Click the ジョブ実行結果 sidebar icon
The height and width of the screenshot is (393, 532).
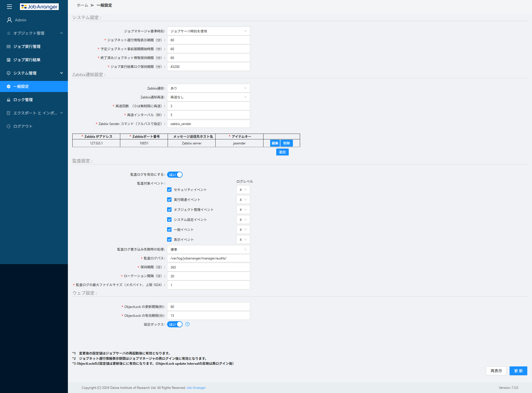(x=9, y=60)
